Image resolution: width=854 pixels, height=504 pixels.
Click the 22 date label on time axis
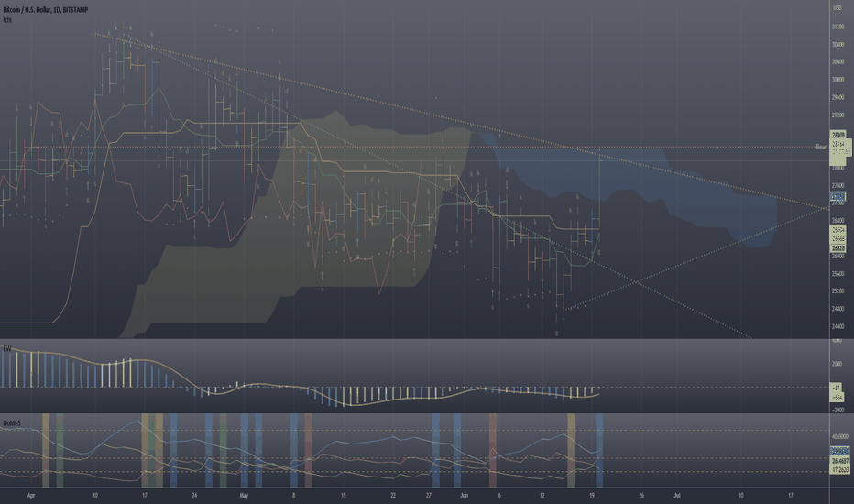point(393,495)
